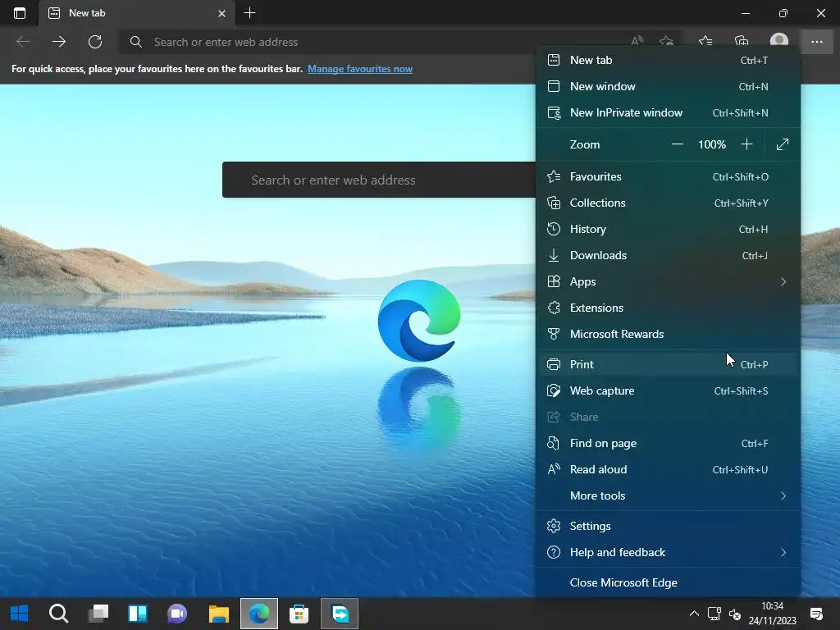Decrease zoom with the minus button
840x630 pixels.
point(677,144)
